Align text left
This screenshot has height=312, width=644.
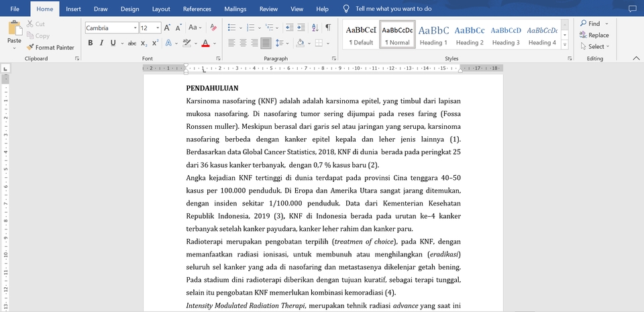[231, 43]
